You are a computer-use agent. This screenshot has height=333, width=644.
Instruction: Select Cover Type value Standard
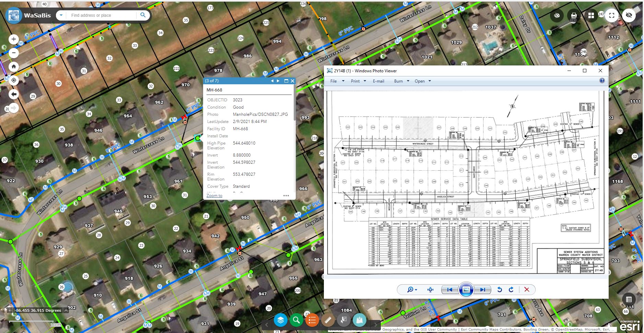tap(241, 186)
